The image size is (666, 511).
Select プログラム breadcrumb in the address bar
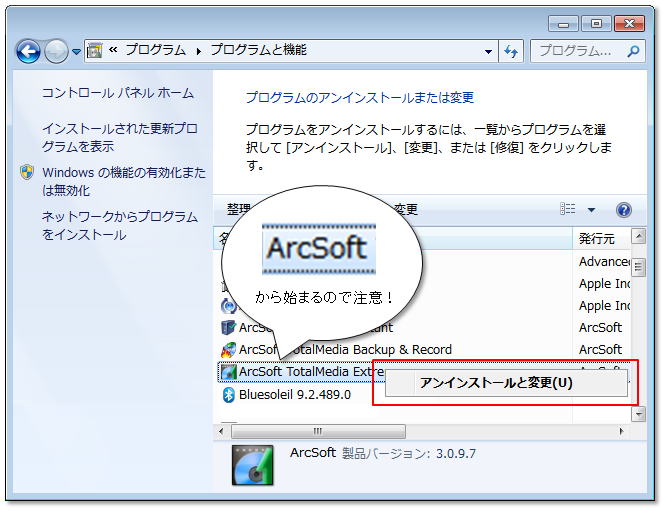click(155, 50)
